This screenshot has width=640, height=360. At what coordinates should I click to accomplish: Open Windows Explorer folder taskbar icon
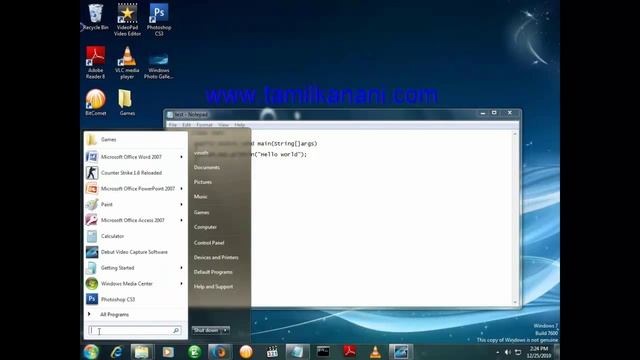point(142,352)
